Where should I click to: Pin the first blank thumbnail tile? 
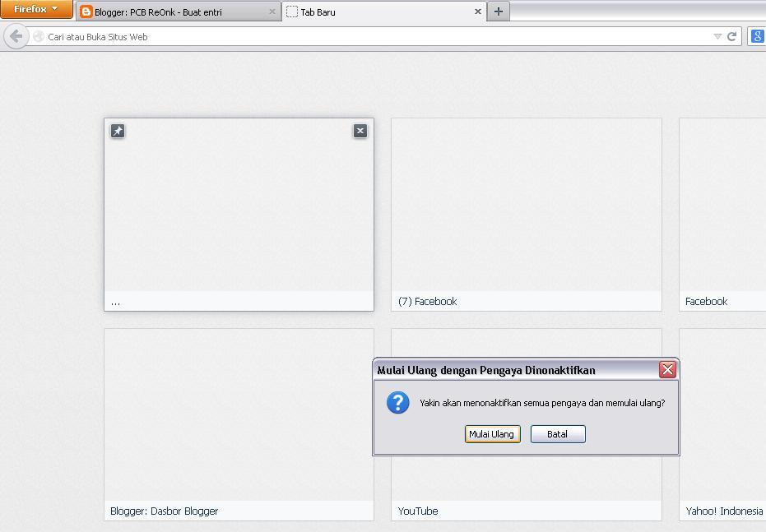click(x=118, y=131)
